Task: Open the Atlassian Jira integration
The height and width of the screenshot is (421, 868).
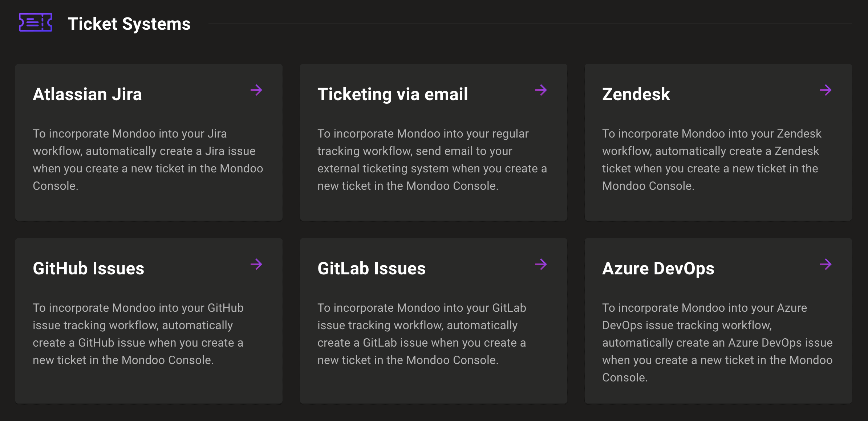Action: tap(87, 94)
